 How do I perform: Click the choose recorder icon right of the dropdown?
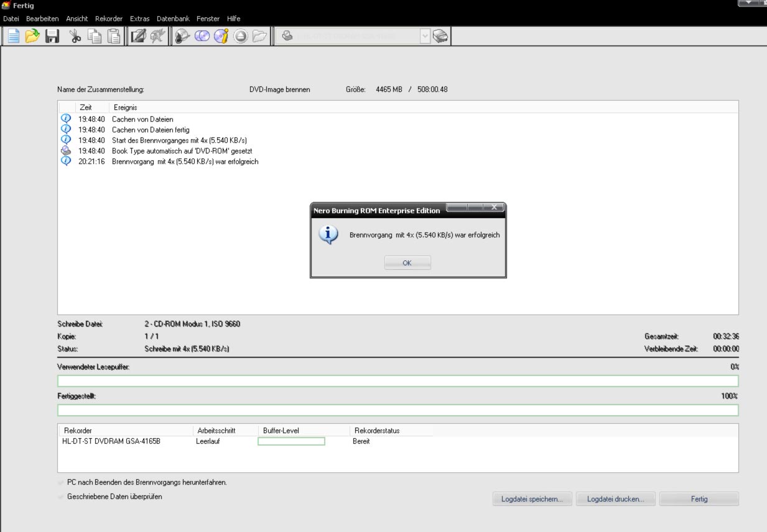(440, 36)
